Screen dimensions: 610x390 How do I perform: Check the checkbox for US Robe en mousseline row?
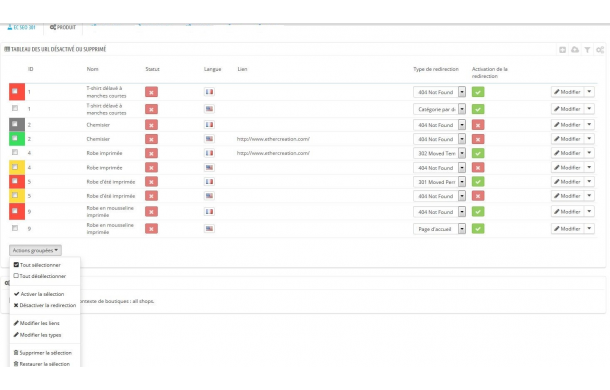point(15,228)
